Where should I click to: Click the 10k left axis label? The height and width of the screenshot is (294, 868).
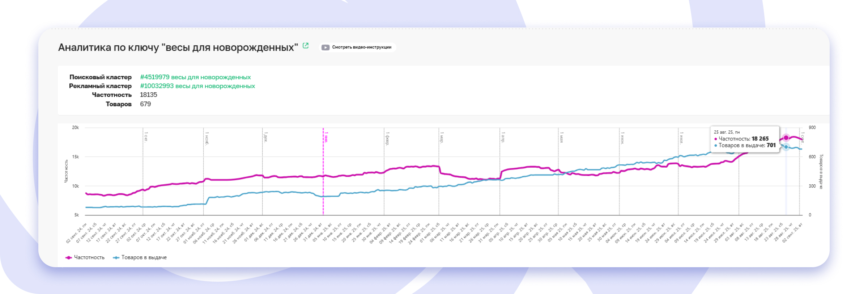point(75,186)
